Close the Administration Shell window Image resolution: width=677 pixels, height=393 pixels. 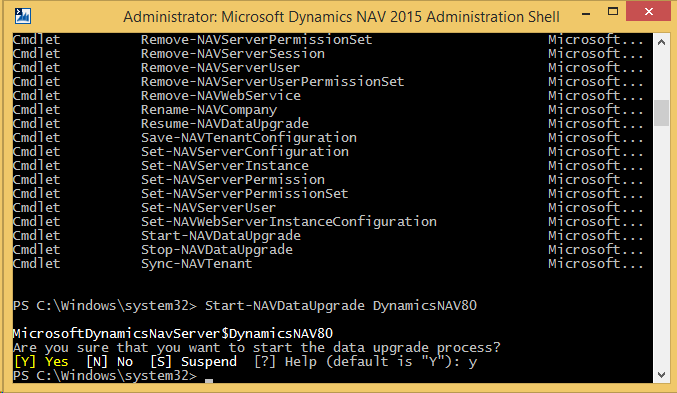[x=648, y=12]
